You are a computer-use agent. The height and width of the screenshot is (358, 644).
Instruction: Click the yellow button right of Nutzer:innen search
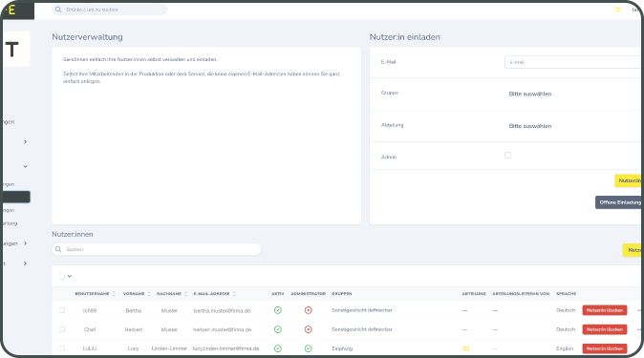(633, 250)
